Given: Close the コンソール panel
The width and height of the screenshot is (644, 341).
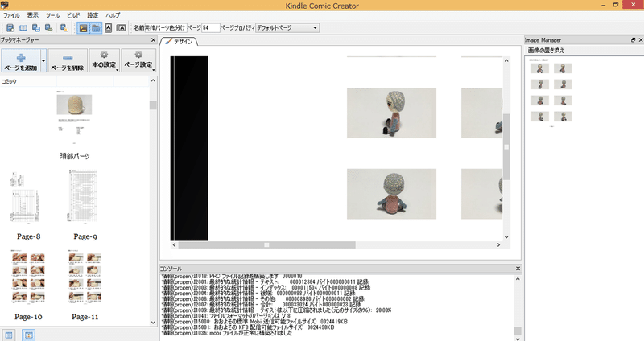Looking at the screenshot, I should coord(518,269).
